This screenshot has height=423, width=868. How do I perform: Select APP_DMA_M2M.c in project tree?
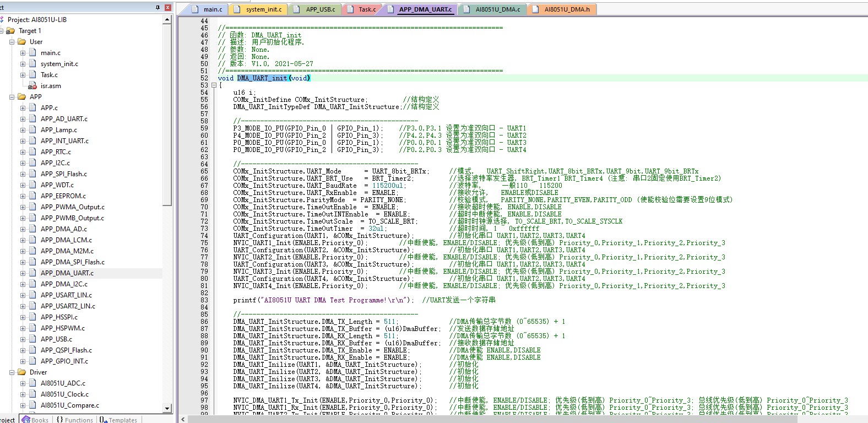click(x=67, y=251)
